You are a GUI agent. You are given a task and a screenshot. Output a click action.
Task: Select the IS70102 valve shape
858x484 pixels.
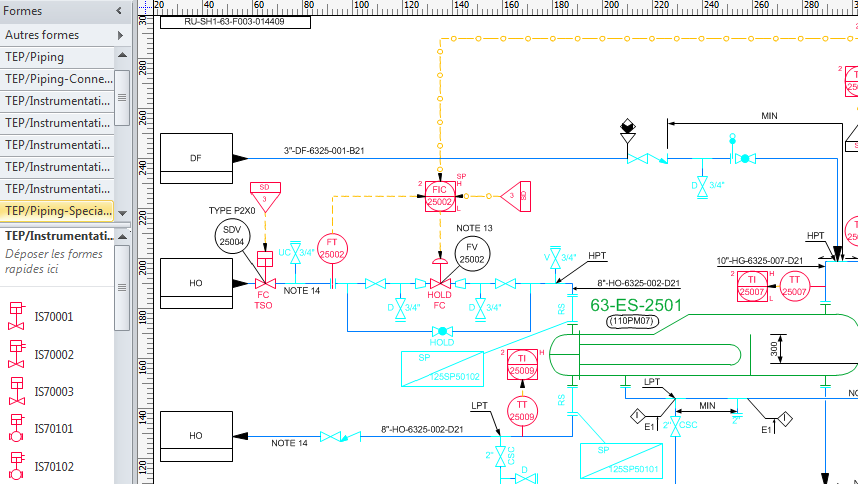coord(16,466)
